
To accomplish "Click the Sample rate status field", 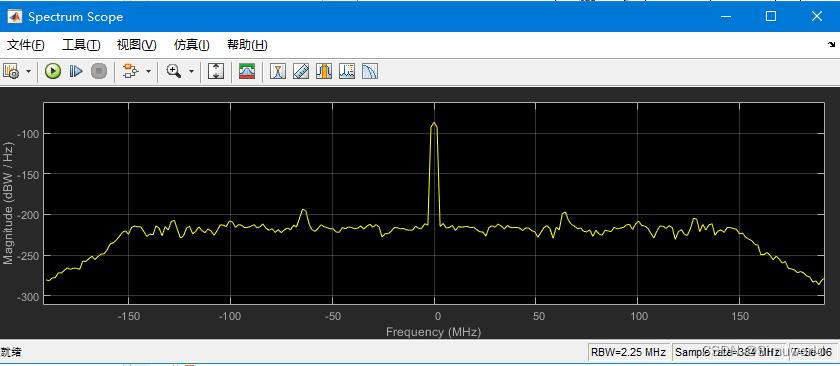I will coord(728,352).
